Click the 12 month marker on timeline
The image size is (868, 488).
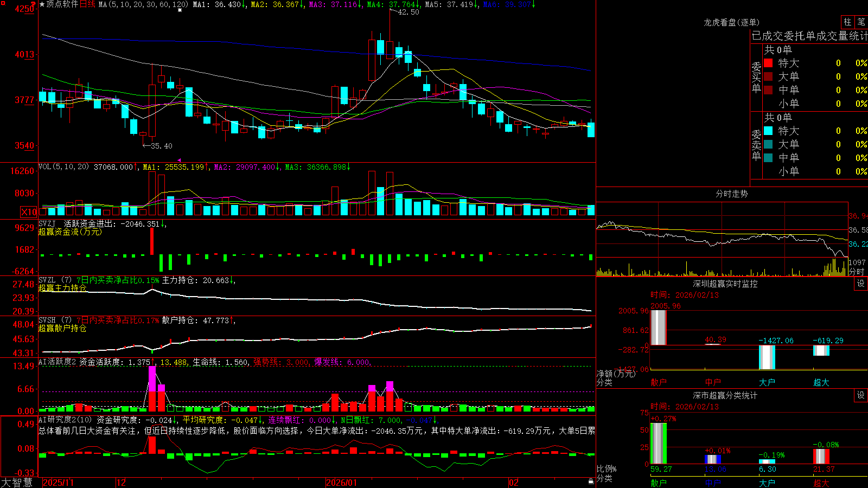point(122,483)
